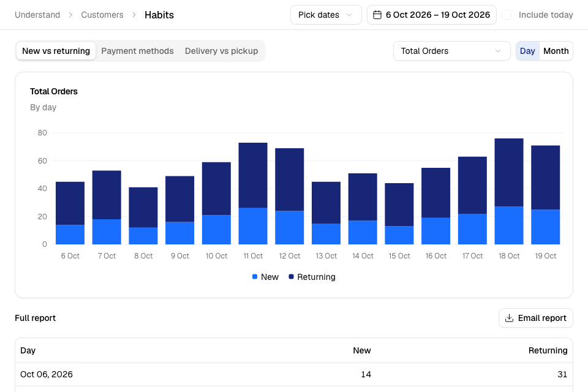
Task: Click the 11 Oct bar in the chart
Action: point(253,194)
